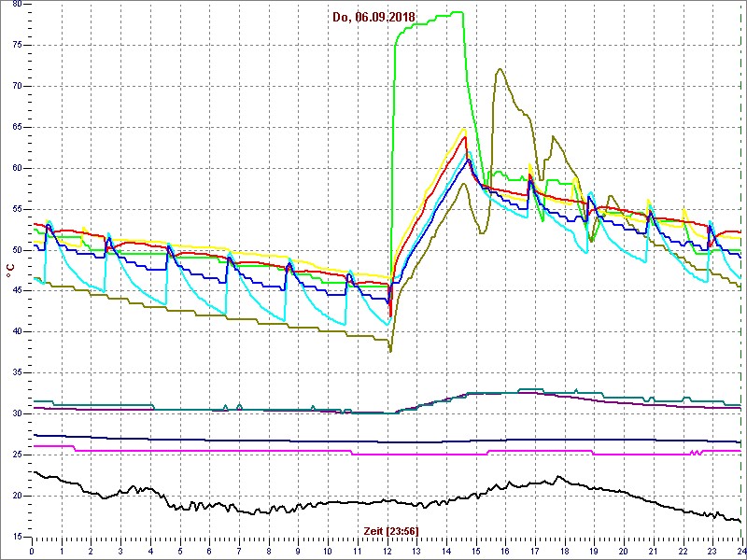Select the 40 value on temperature axis
747x560 pixels.
tap(16, 331)
